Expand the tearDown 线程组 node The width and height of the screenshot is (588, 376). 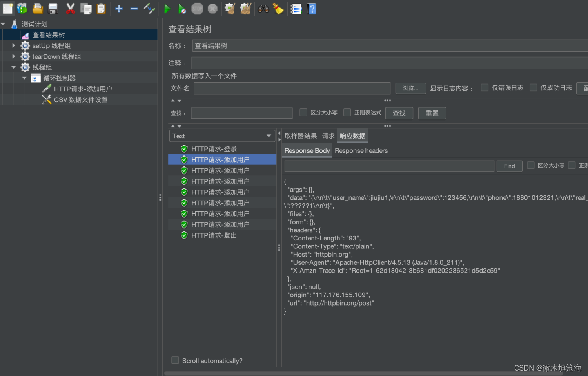[14, 56]
